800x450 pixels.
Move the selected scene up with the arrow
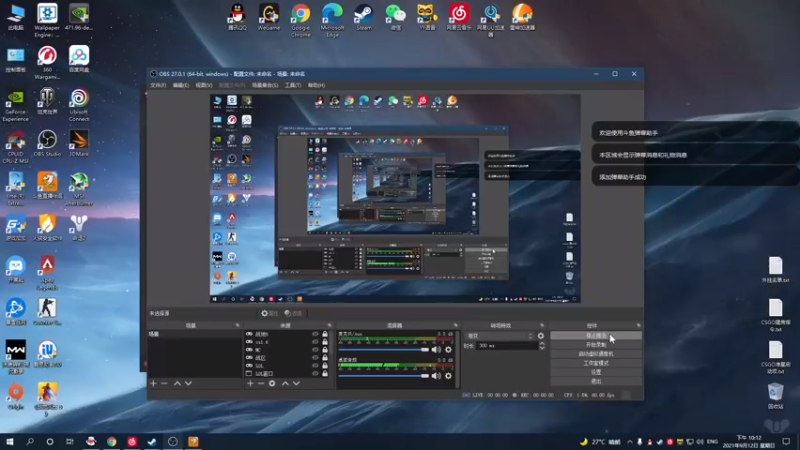(x=177, y=383)
